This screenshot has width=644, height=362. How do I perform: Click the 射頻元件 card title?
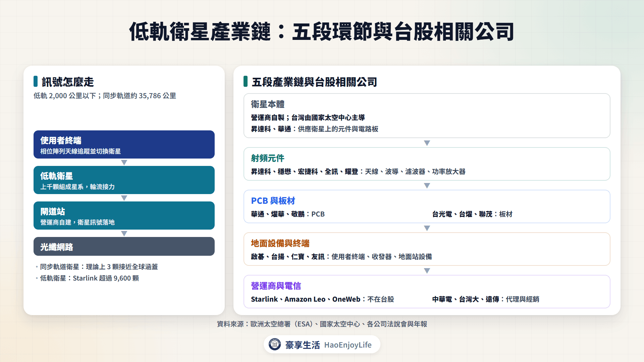coord(268,158)
